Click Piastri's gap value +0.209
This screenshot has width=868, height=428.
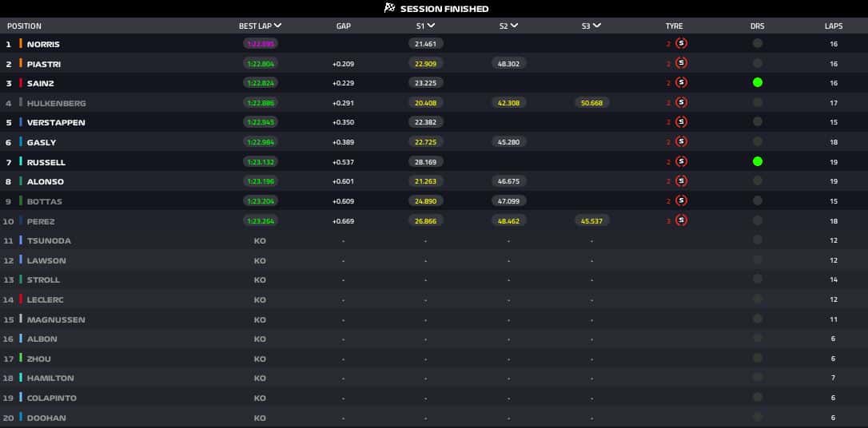tap(343, 64)
